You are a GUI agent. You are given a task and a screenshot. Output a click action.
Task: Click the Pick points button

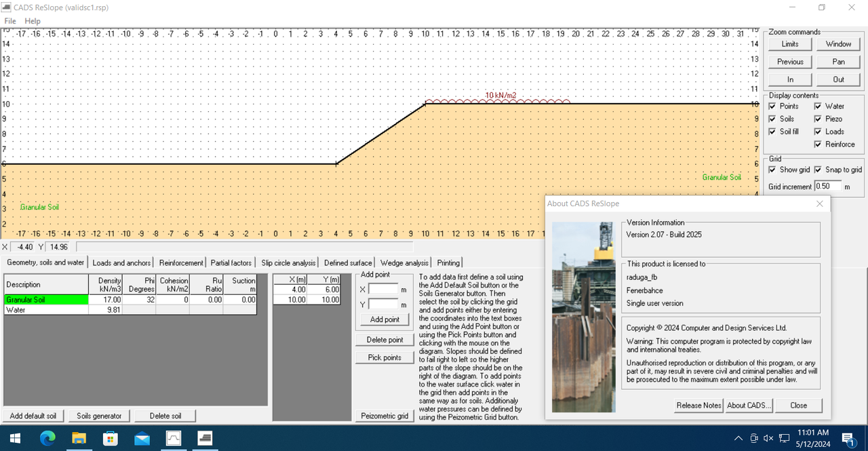(384, 357)
